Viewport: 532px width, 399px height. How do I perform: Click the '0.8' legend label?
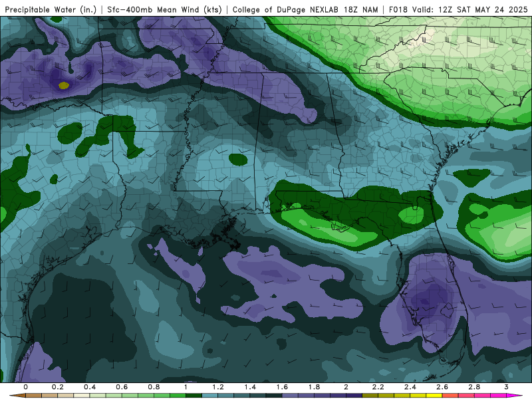(154, 387)
